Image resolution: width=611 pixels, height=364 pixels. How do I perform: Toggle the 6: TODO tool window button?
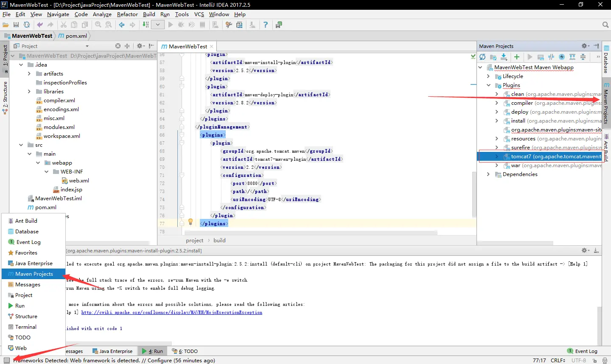coord(185,351)
